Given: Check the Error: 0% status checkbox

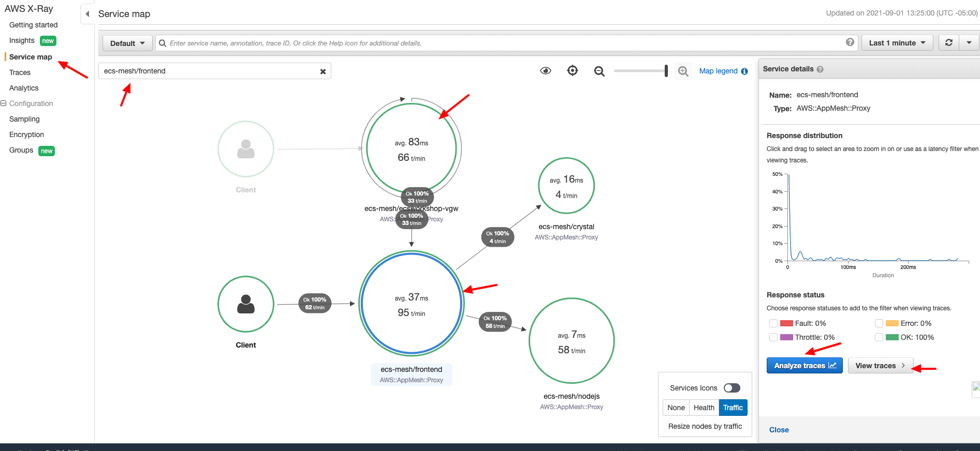Looking at the screenshot, I should (879, 323).
